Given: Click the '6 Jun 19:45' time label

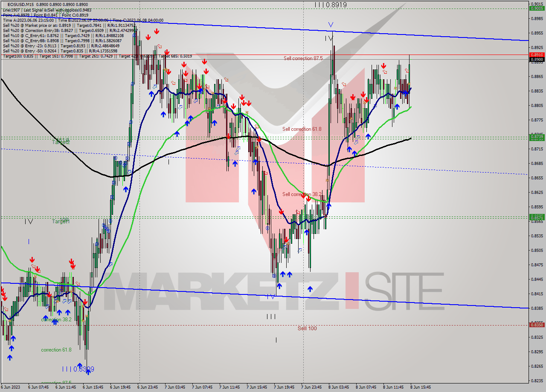Looking at the screenshot, I should coord(120,387).
